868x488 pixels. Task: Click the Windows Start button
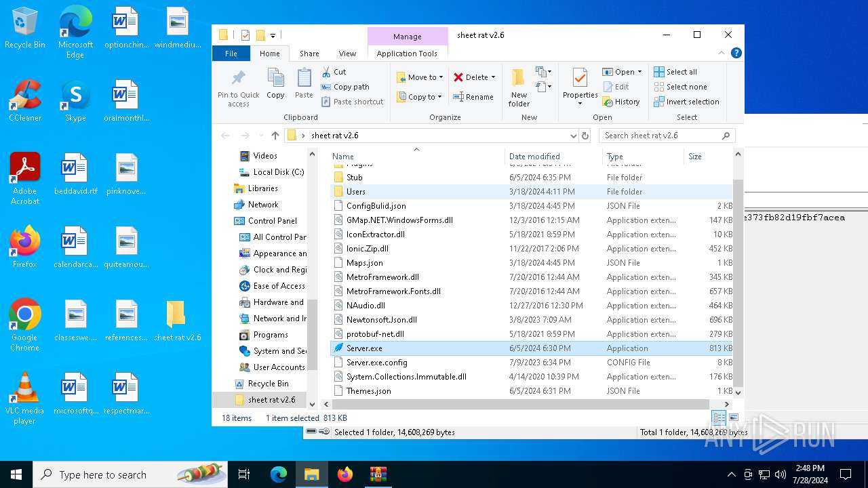tap(16, 474)
